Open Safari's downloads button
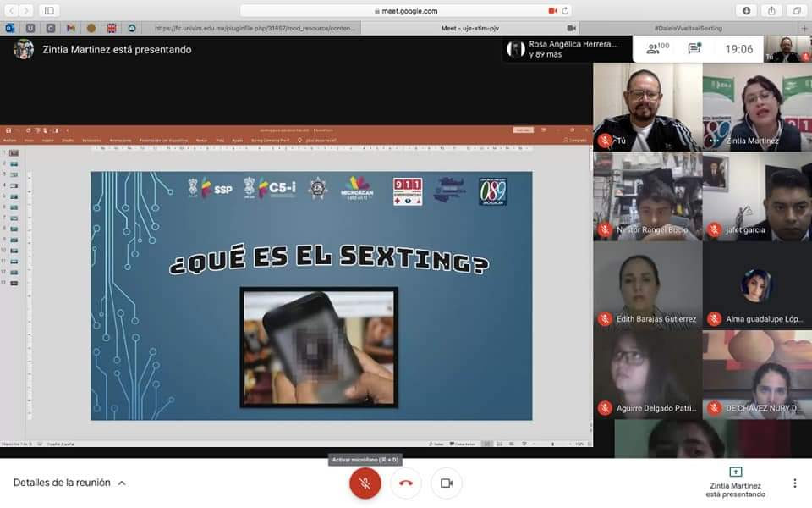This screenshot has height=508, width=812. 746,10
